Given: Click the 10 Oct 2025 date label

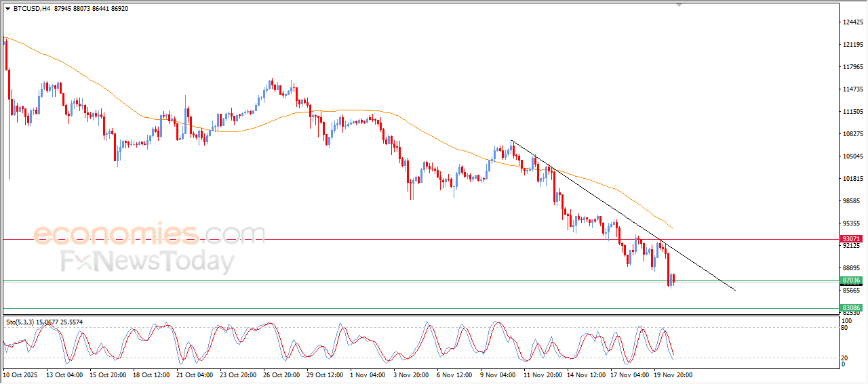Looking at the screenshot, I should click(x=20, y=374).
